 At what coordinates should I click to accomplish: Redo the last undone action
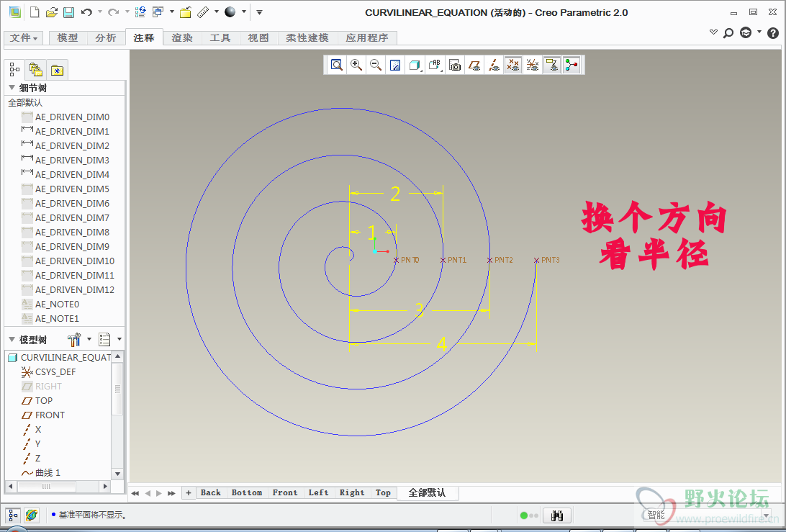coord(114,12)
